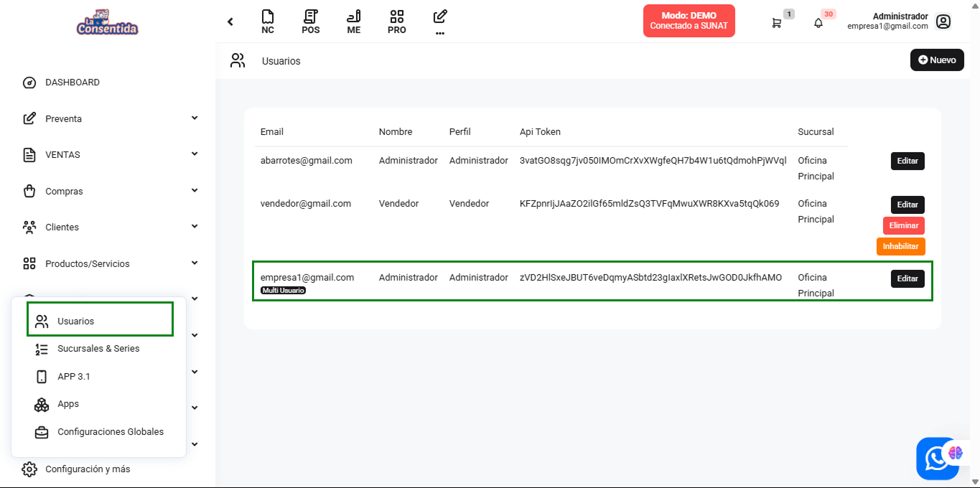Viewport: 980px width, 488px height.
Task: Click the Administrador profile avatar icon
Action: point(943,22)
